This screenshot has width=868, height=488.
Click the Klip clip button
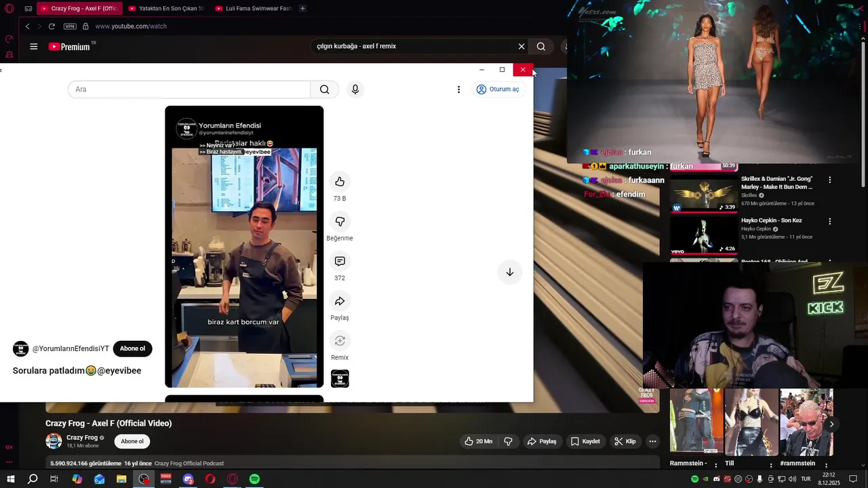tap(625, 441)
